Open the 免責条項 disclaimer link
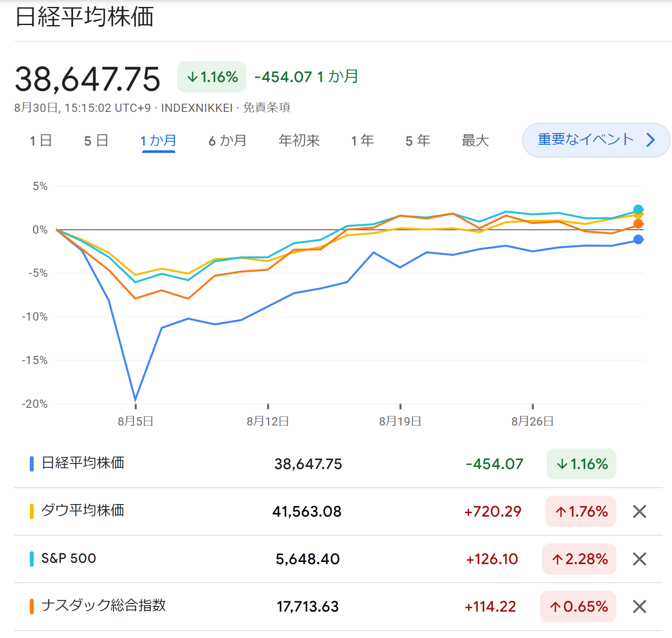 point(266,108)
